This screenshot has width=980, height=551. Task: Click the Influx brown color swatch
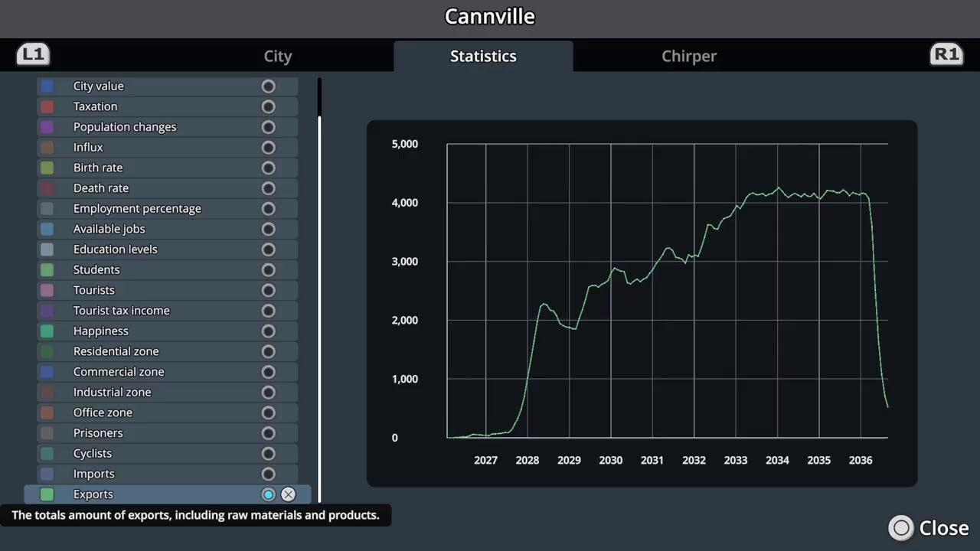point(47,148)
